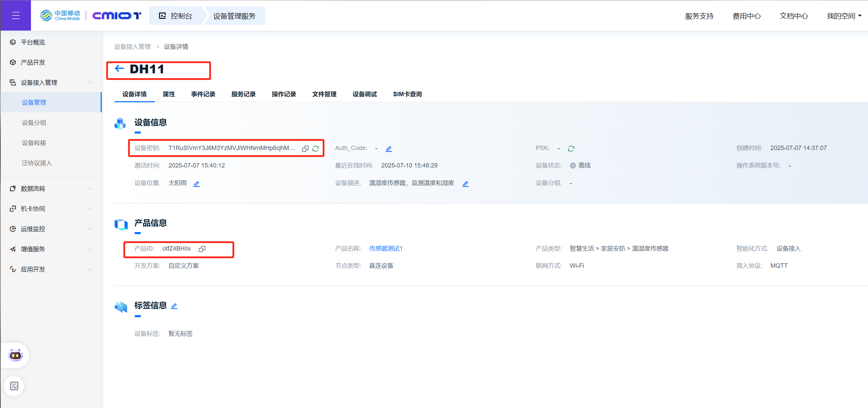Click the creation time 2025-07-07 14:37:07

coord(799,148)
